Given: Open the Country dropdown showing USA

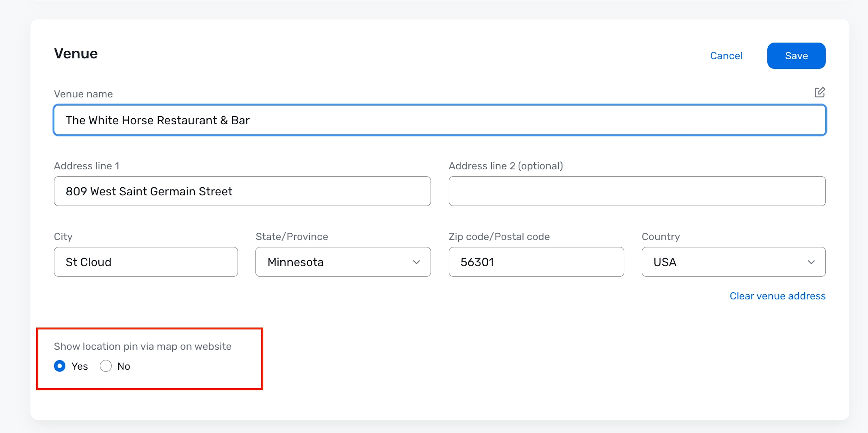Looking at the screenshot, I should click(734, 262).
